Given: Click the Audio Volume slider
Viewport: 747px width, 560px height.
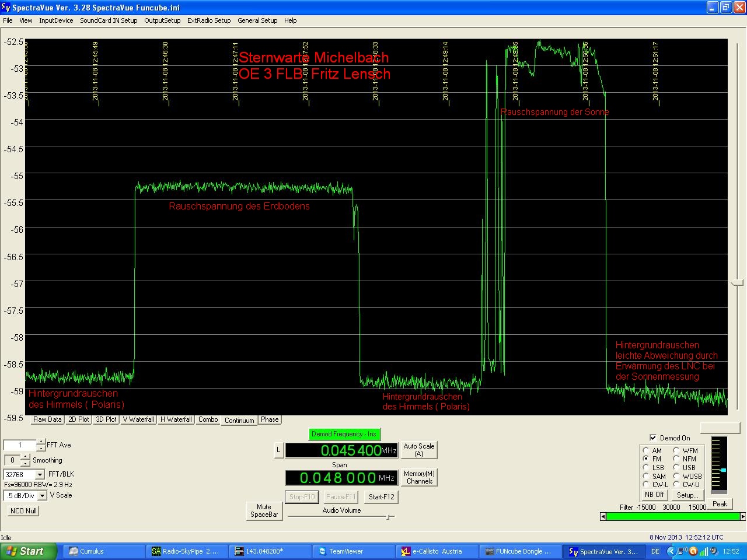Looking at the screenshot, I should click(341, 516).
